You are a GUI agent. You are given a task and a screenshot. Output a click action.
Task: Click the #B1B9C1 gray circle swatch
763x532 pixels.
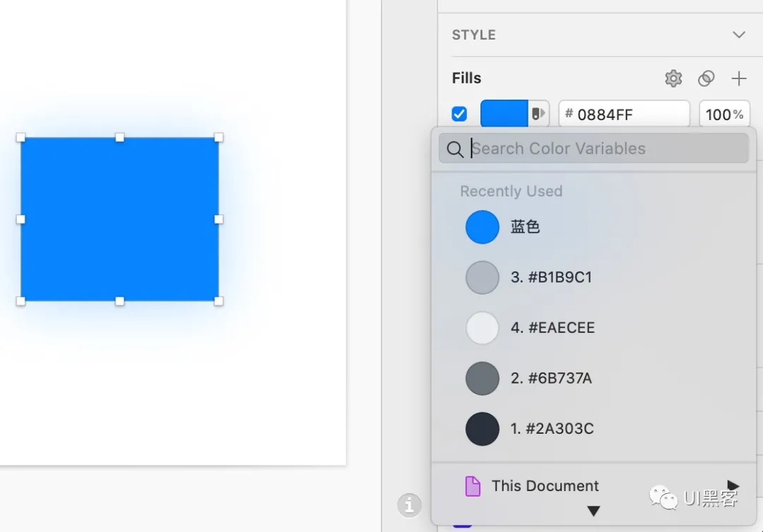[483, 278]
